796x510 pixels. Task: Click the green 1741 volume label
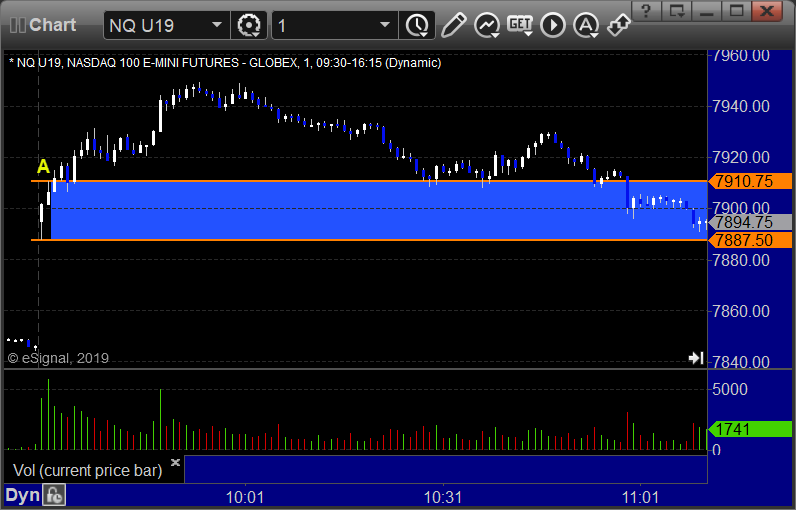point(750,429)
